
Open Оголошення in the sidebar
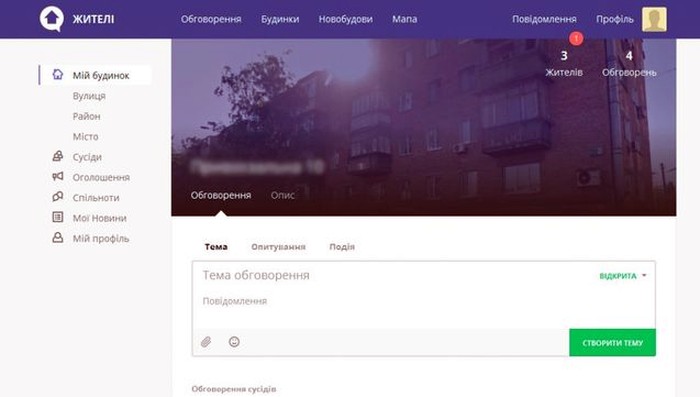(101, 177)
